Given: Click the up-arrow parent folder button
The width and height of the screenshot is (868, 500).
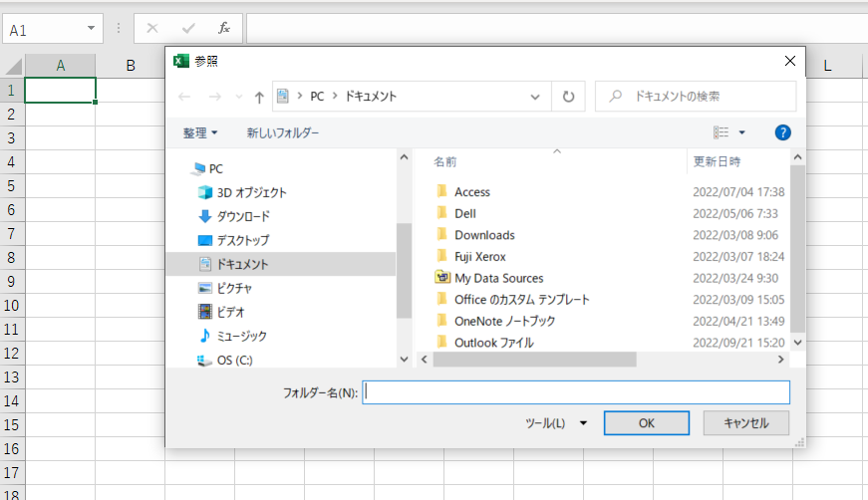Looking at the screenshot, I should pyautogui.click(x=259, y=97).
